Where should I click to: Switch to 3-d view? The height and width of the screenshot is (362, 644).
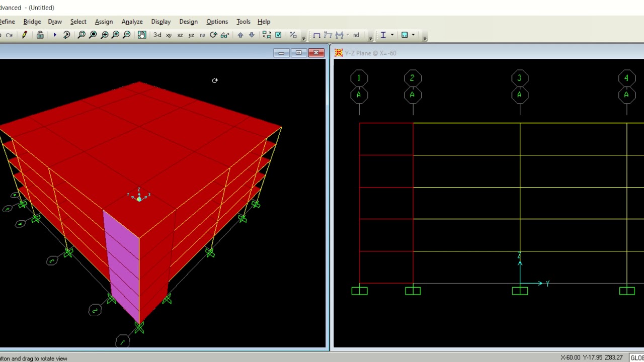pos(157,35)
